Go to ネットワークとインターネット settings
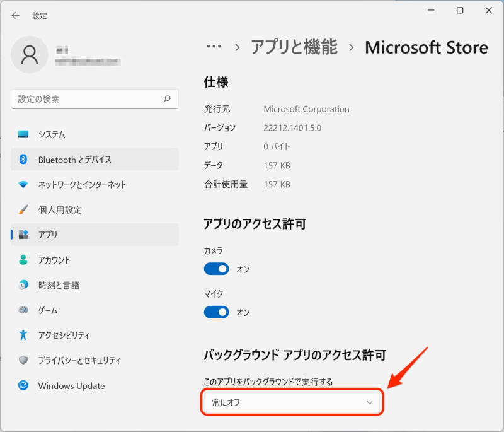Image resolution: width=504 pixels, height=432 pixels. click(x=95, y=184)
